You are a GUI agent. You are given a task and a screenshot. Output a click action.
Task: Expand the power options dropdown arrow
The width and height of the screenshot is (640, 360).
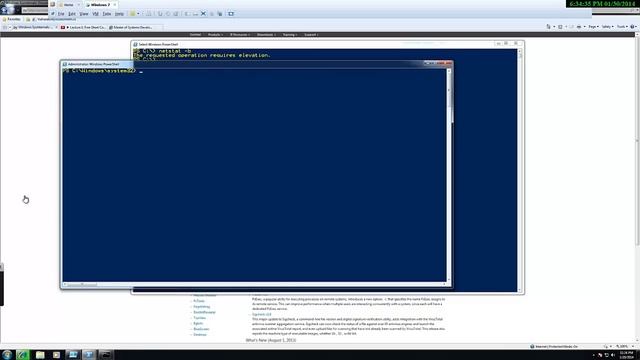(138, 14)
